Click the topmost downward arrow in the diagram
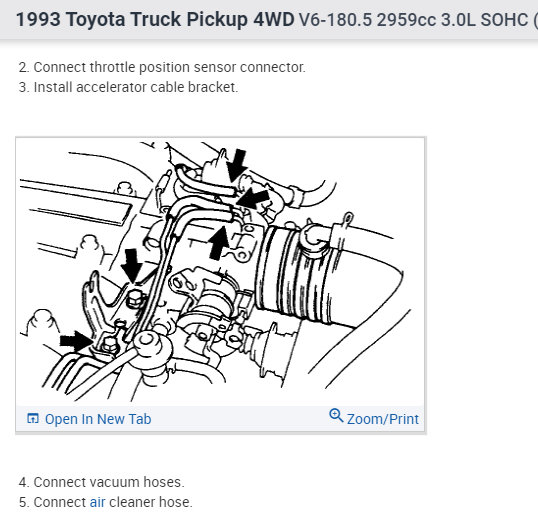This screenshot has width=538, height=532. click(237, 165)
